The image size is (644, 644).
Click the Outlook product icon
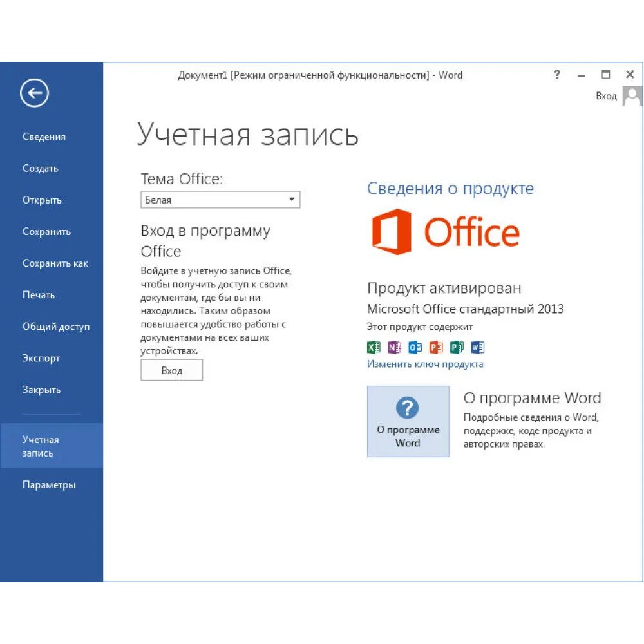pos(415,347)
